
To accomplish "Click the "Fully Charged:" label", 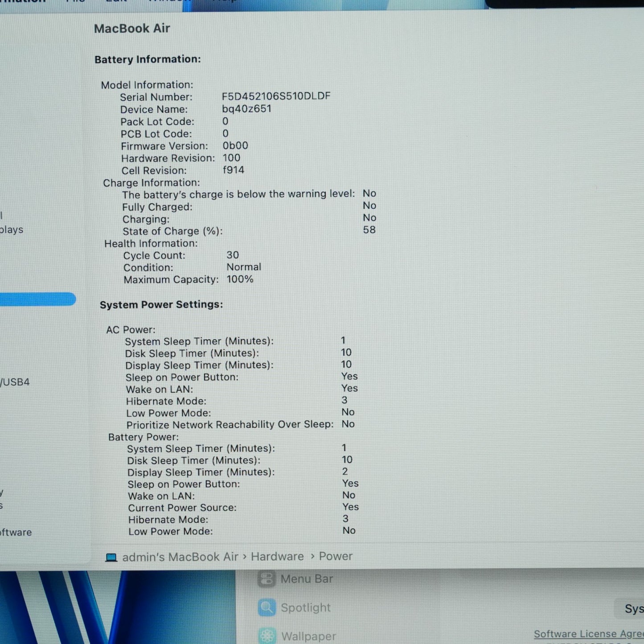I will [157, 207].
